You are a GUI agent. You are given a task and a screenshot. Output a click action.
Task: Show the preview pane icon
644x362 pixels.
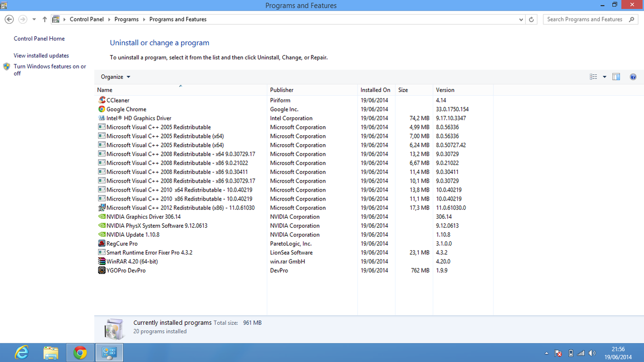pyautogui.click(x=616, y=77)
